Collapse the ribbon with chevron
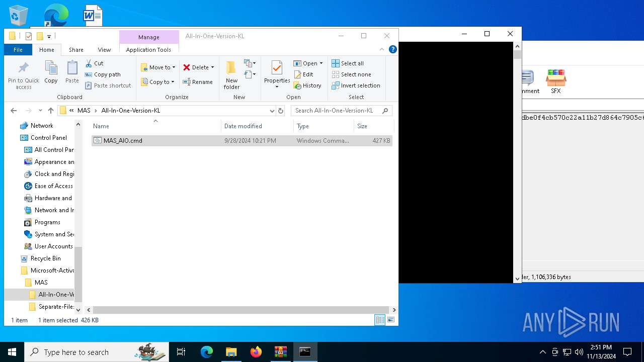Image resolution: width=644 pixels, height=362 pixels. [382, 49]
